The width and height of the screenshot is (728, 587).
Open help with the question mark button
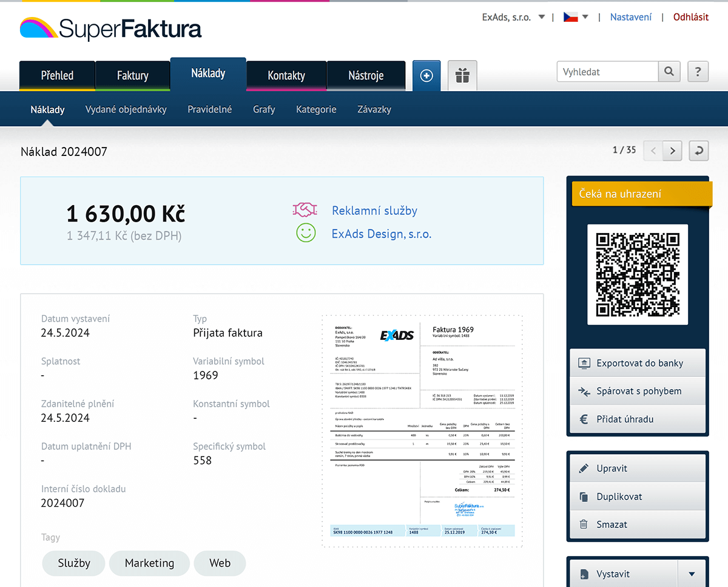click(698, 72)
